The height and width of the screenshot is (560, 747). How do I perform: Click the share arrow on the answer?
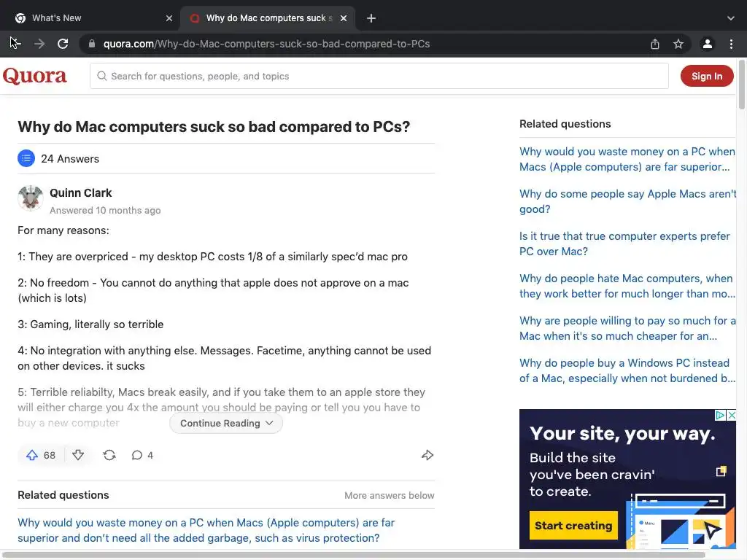point(427,455)
